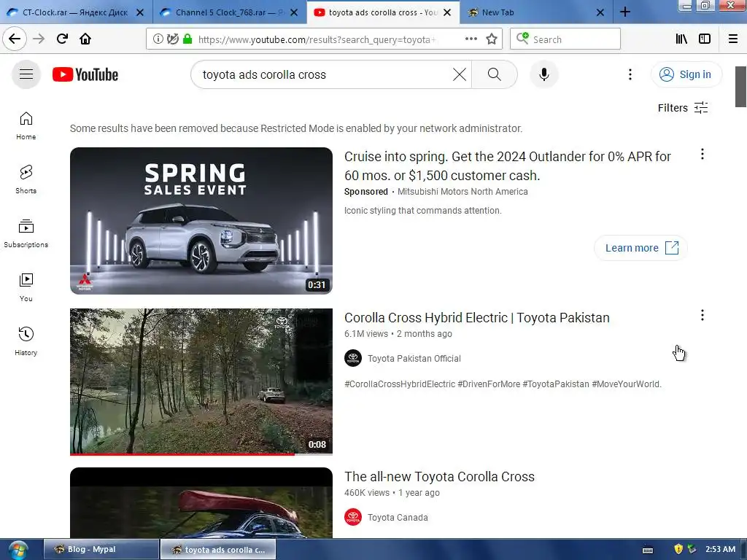
Task: Open Corolla Cross Hybrid Electric video title
Action: 477,318
